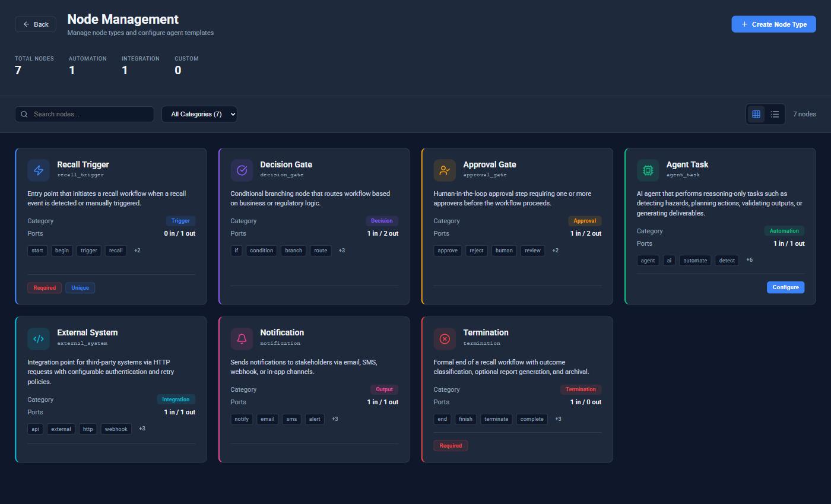Click the Agent Task chip icon

[x=648, y=170]
